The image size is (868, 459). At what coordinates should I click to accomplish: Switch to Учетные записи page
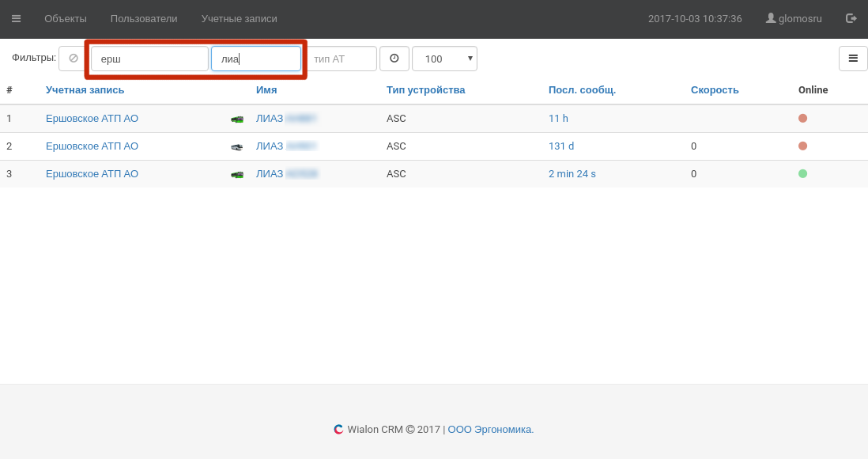(239, 18)
